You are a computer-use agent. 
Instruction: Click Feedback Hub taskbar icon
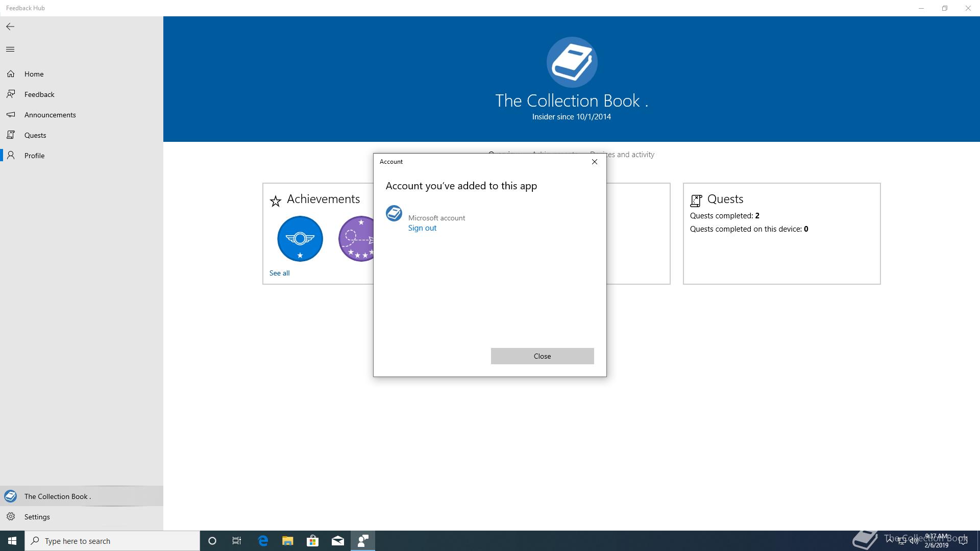pos(363,541)
